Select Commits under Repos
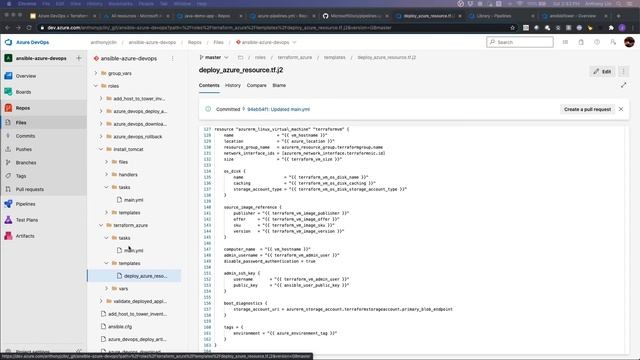Screen dimensions: 640x360 tap(25, 136)
